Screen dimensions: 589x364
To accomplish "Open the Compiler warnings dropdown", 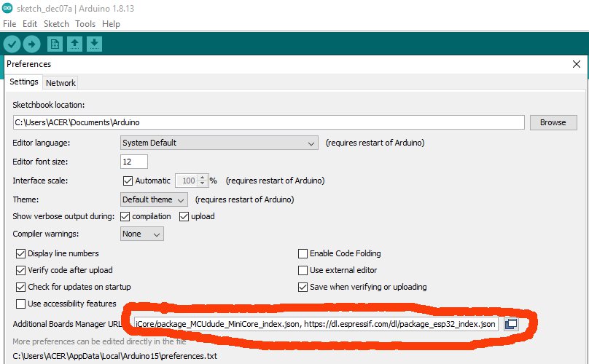I will (141, 234).
